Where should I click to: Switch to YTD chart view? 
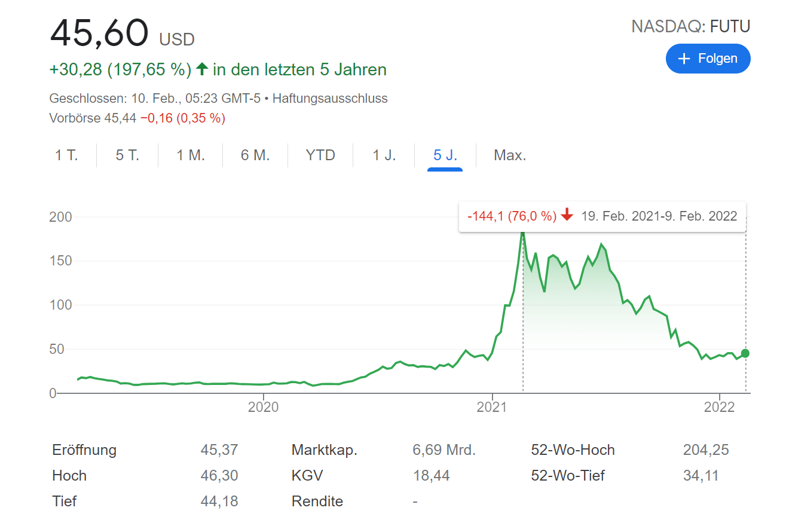[x=320, y=155]
